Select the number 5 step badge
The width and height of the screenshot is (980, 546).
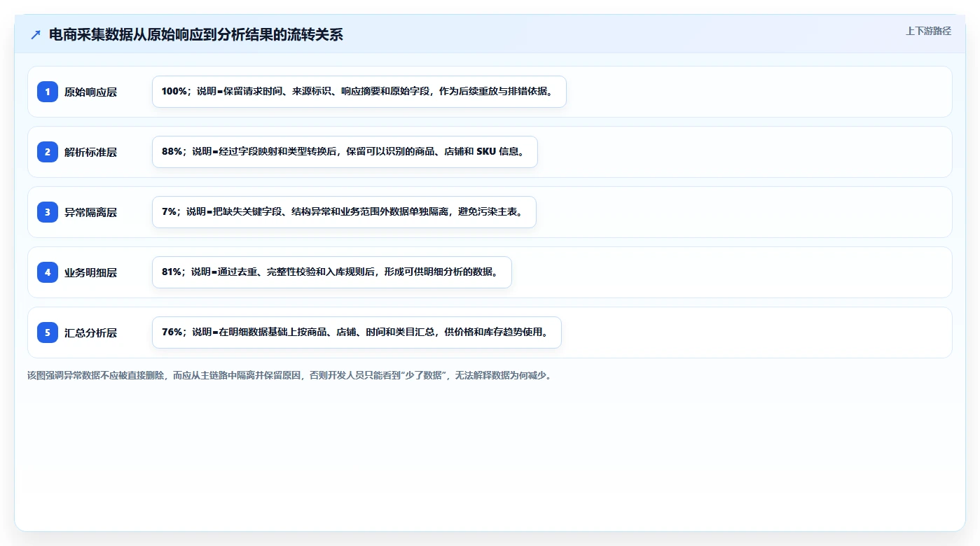[48, 332]
